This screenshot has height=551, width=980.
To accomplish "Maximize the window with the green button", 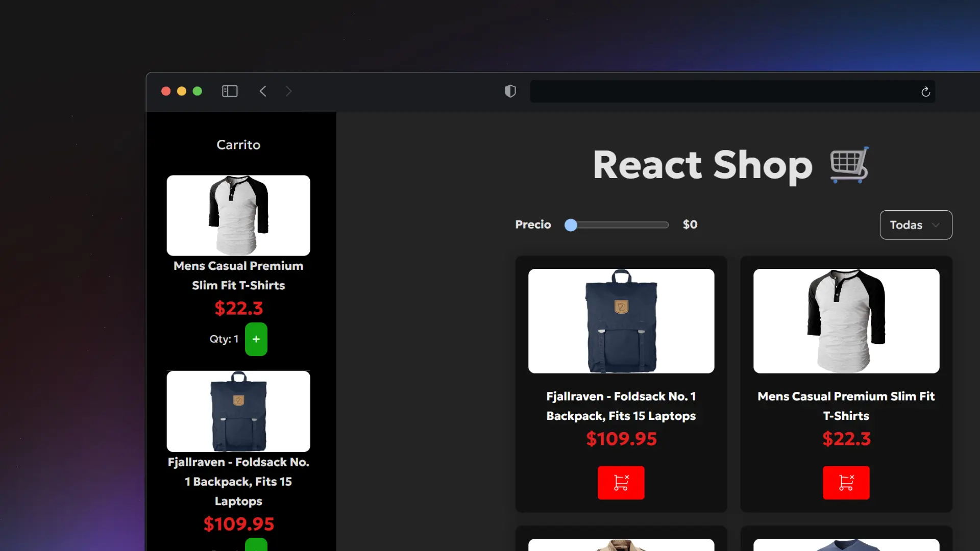I will click(x=198, y=91).
